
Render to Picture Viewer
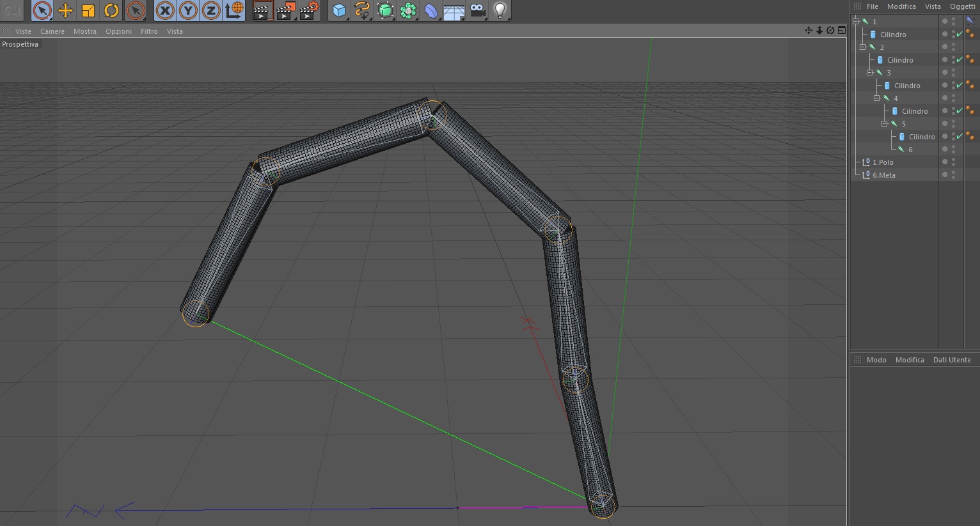pyautogui.click(x=285, y=10)
